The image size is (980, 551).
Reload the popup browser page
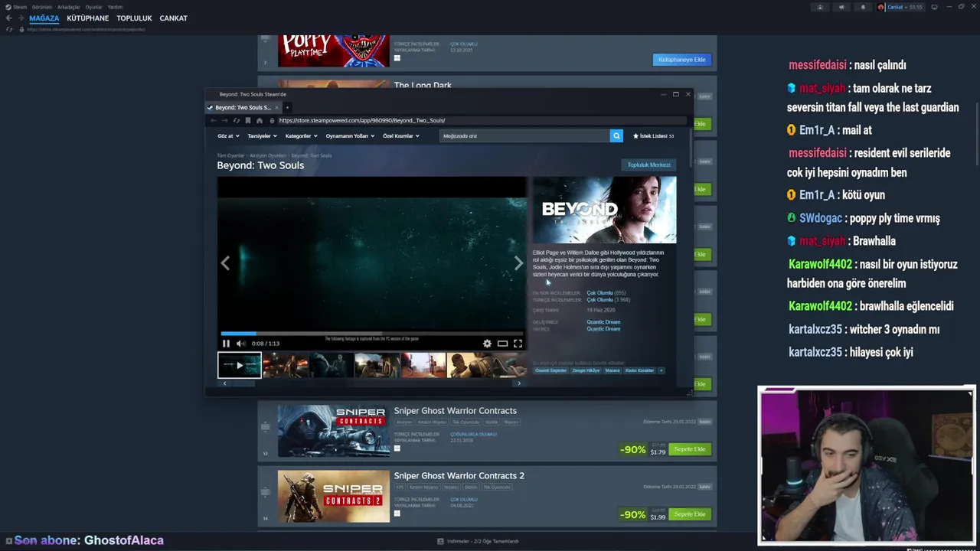point(236,120)
